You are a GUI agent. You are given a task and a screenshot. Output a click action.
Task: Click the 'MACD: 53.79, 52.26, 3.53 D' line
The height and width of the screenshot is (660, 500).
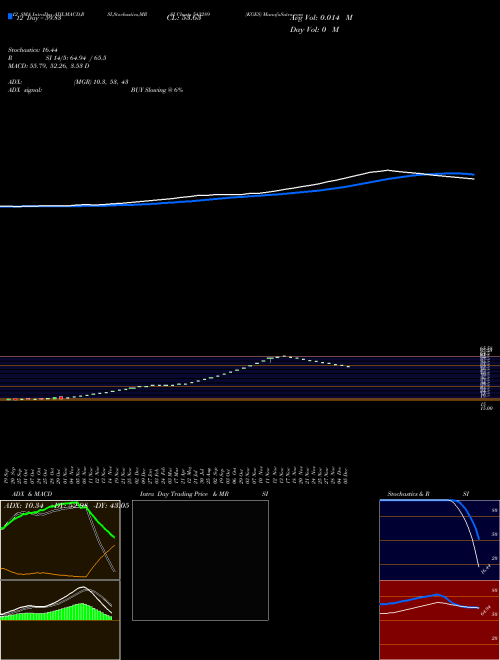48,66
